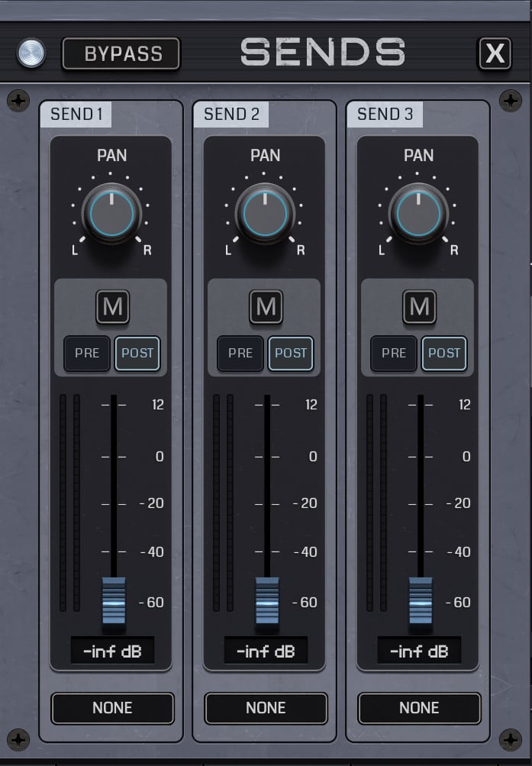Select the SEND 1 label tab
Image resolution: width=532 pixels, height=766 pixels.
coord(76,115)
